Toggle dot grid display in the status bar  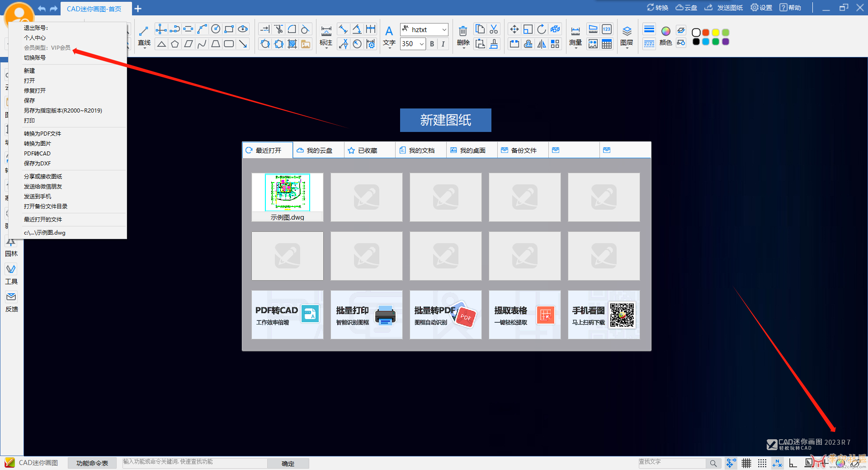click(x=762, y=463)
